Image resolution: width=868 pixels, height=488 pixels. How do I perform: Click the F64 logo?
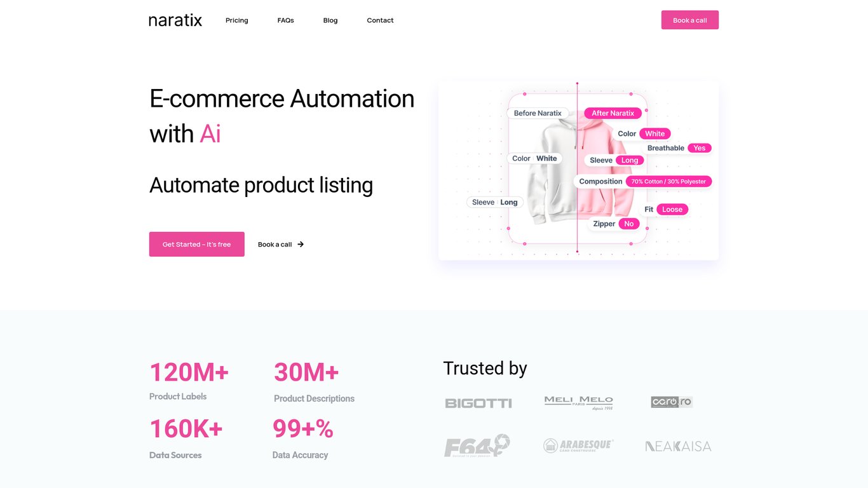(477, 445)
